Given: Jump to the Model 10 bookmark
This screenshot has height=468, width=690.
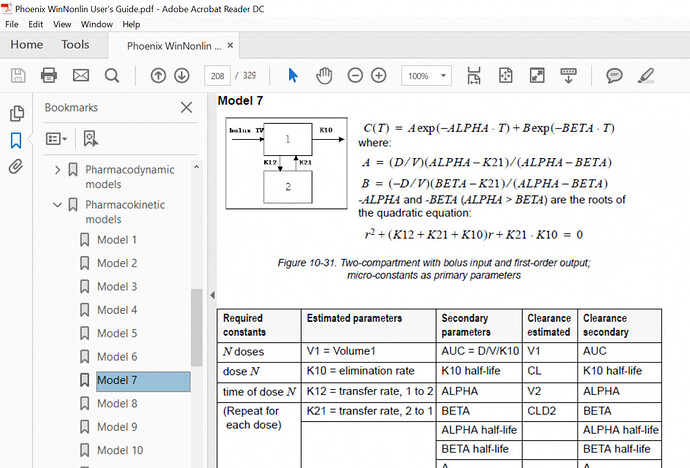Looking at the screenshot, I should click(120, 450).
